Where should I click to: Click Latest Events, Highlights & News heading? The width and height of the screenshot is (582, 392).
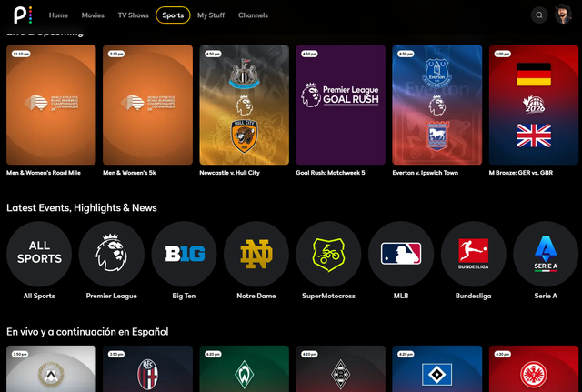82,208
